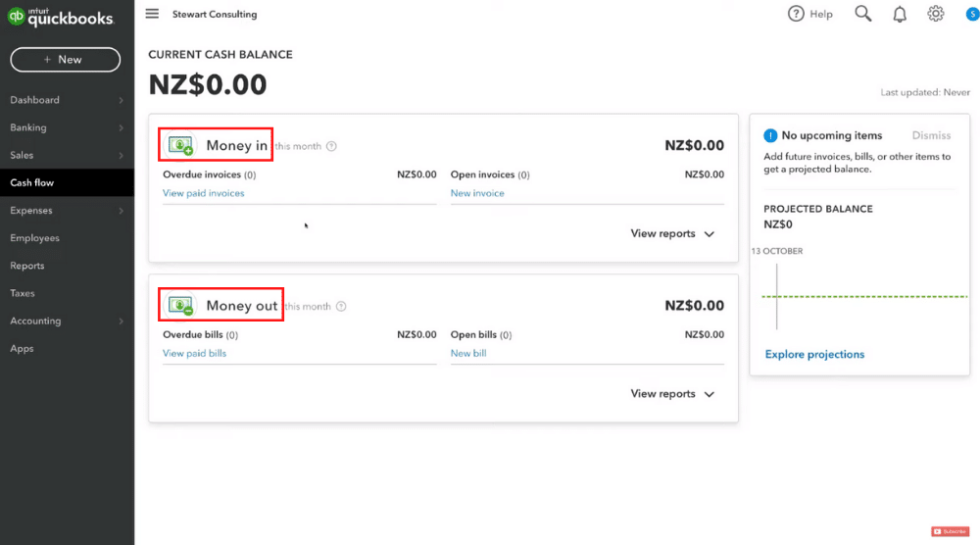Viewport: 980px width, 545px height.
Task: Expand the Sales sidebar submenu
Action: pyautogui.click(x=121, y=155)
